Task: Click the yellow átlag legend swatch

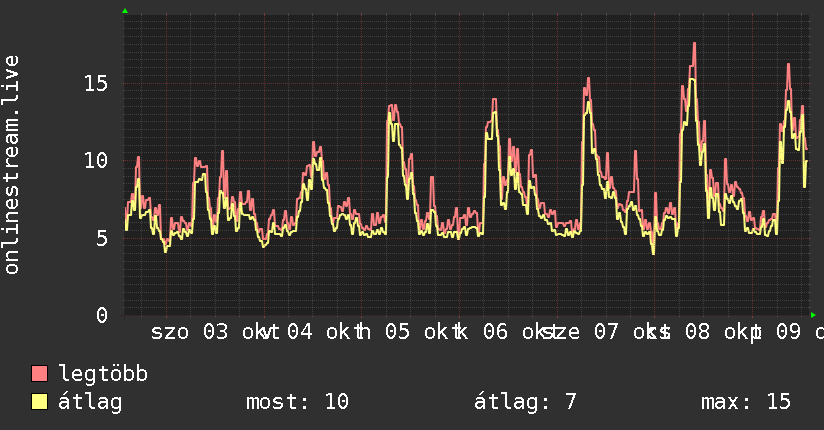Action: (x=39, y=402)
